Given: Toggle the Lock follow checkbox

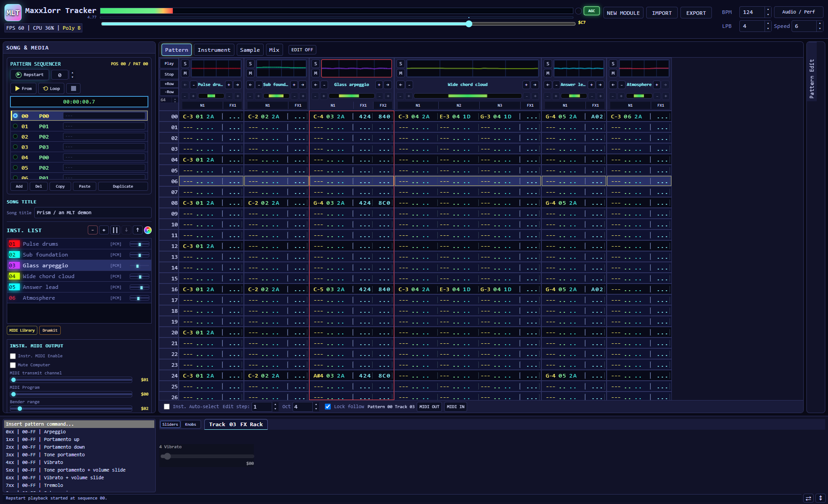Looking at the screenshot, I should pyautogui.click(x=328, y=407).
